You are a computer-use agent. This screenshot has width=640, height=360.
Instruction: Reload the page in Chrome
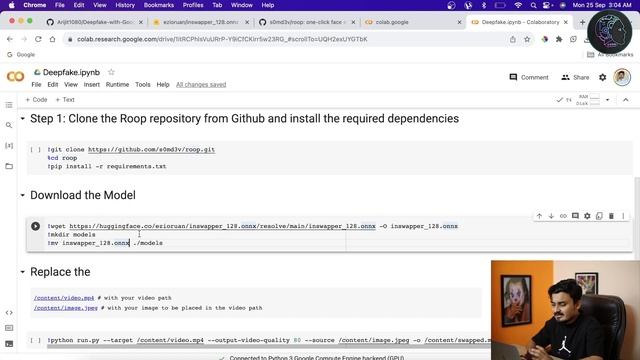tap(38, 39)
